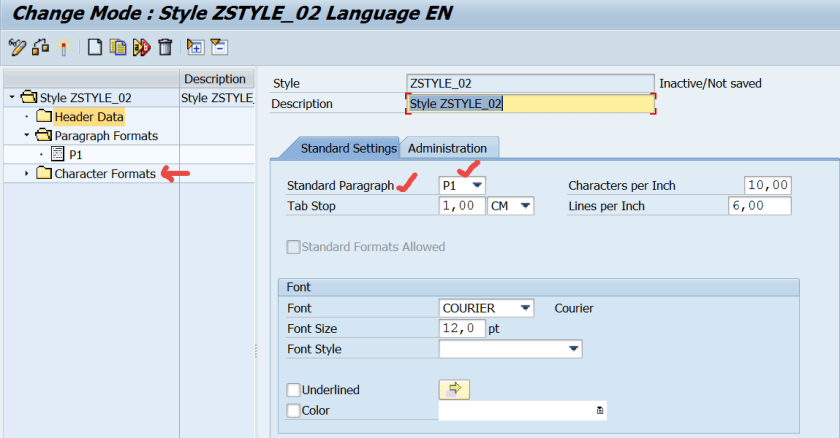This screenshot has width=840, height=438.
Task: Switch to the Administration tab
Action: point(447,148)
